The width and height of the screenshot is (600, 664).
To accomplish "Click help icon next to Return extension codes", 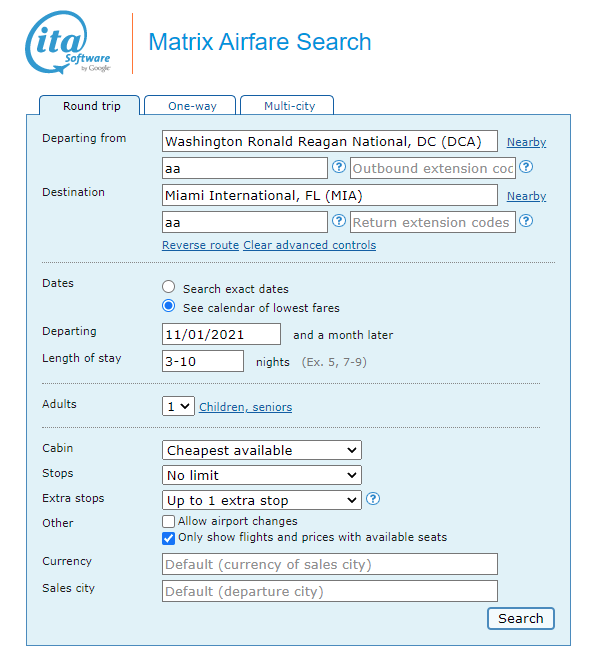I will coord(526,221).
